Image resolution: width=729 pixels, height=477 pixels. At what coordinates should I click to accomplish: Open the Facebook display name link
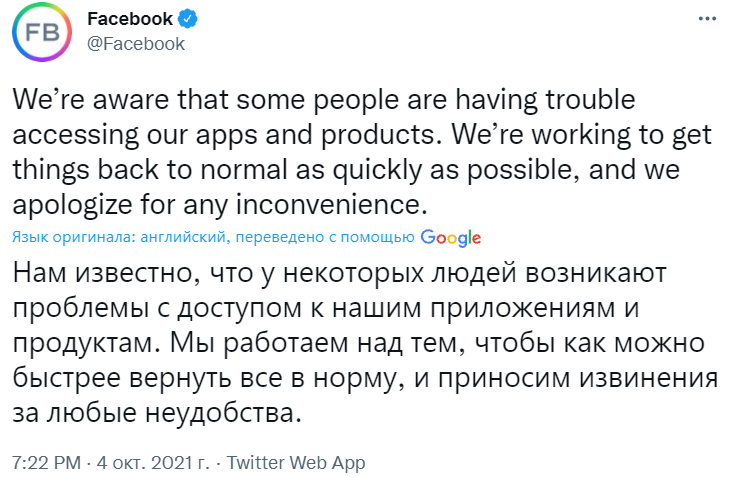coord(130,19)
